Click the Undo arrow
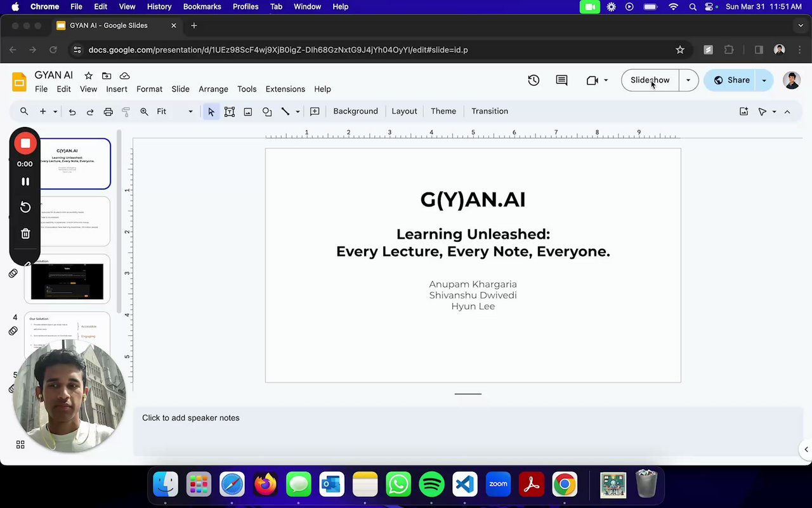 pos(72,112)
